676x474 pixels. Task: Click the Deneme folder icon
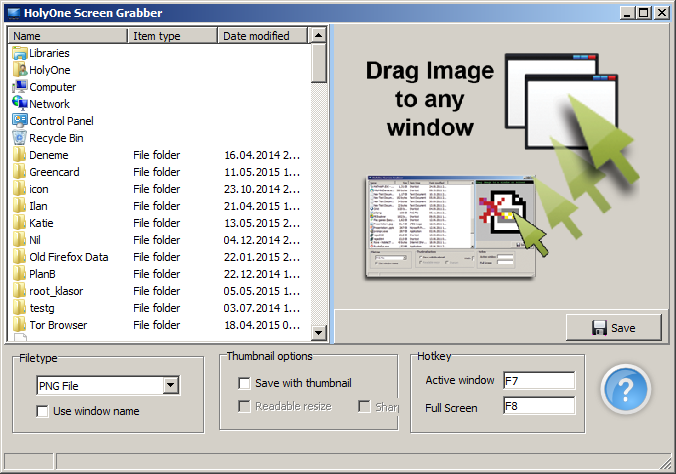click(x=19, y=155)
